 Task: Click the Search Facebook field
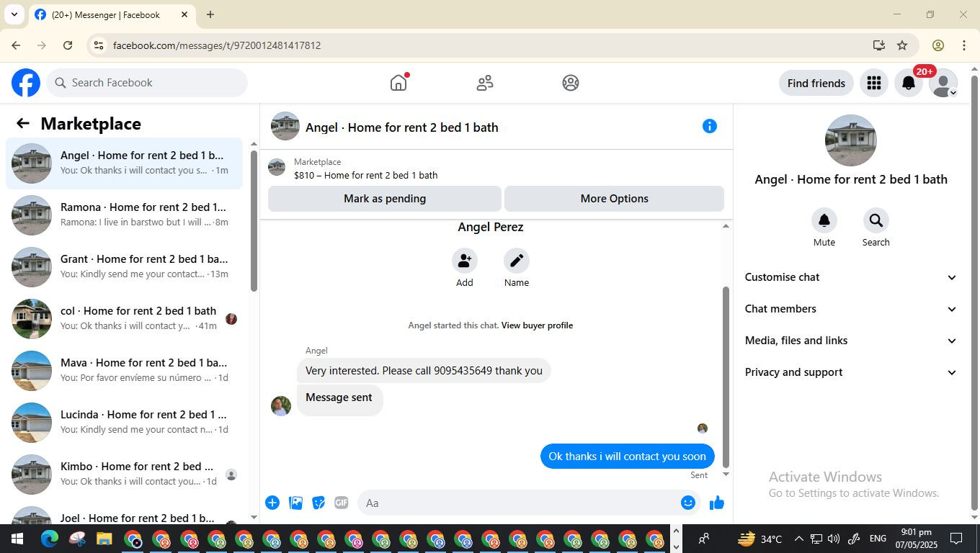pyautogui.click(x=148, y=83)
